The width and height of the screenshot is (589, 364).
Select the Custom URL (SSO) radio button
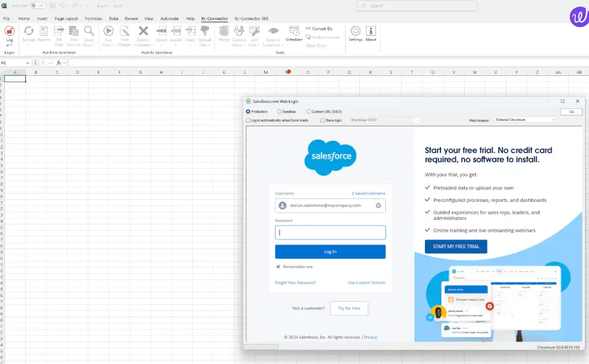coord(309,112)
